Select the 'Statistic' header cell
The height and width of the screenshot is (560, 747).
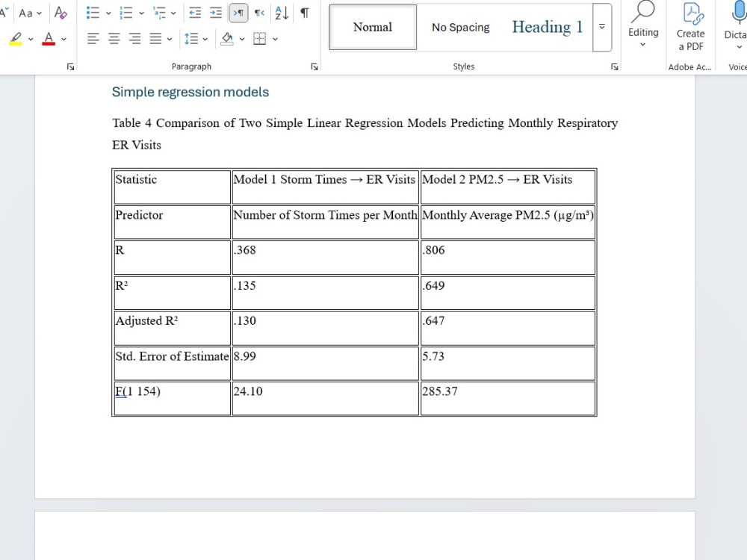tap(173, 187)
